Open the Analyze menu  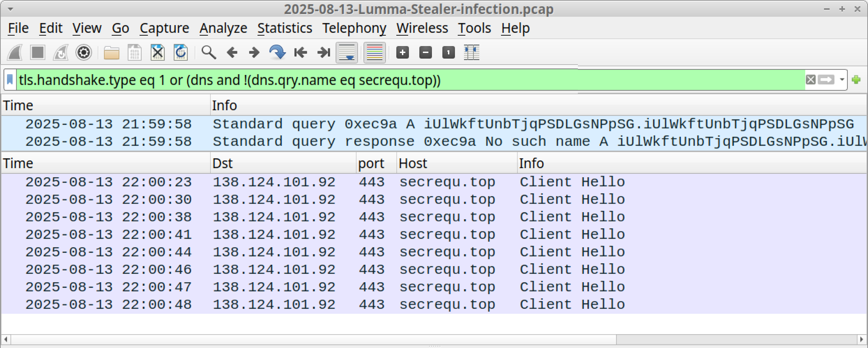tap(223, 28)
